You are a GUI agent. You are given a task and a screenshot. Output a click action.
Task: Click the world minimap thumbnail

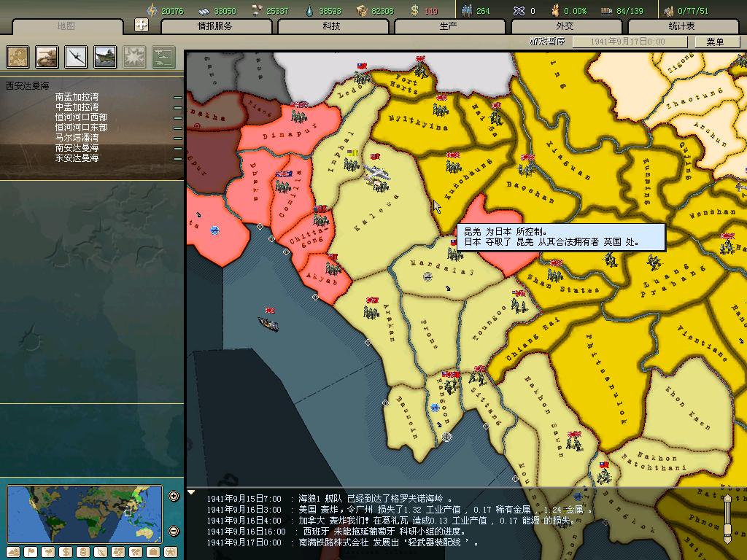pyautogui.click(x=85, y=513)
